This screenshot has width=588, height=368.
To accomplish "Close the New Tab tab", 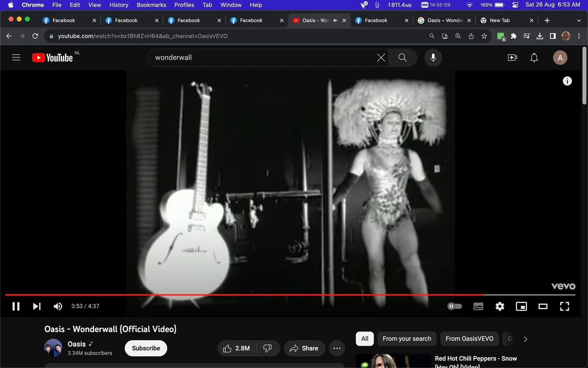I will [531, 20].
